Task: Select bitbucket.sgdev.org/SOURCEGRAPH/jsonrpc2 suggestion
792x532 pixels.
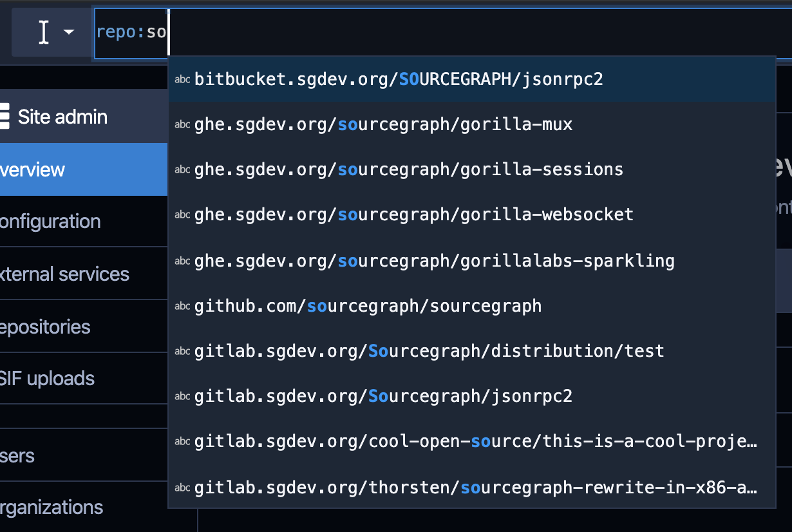Action: point(472,79)
